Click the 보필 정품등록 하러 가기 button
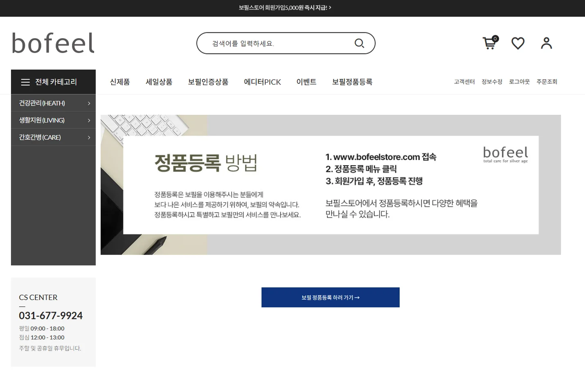585x392 pixels. (x=331, y=297)
